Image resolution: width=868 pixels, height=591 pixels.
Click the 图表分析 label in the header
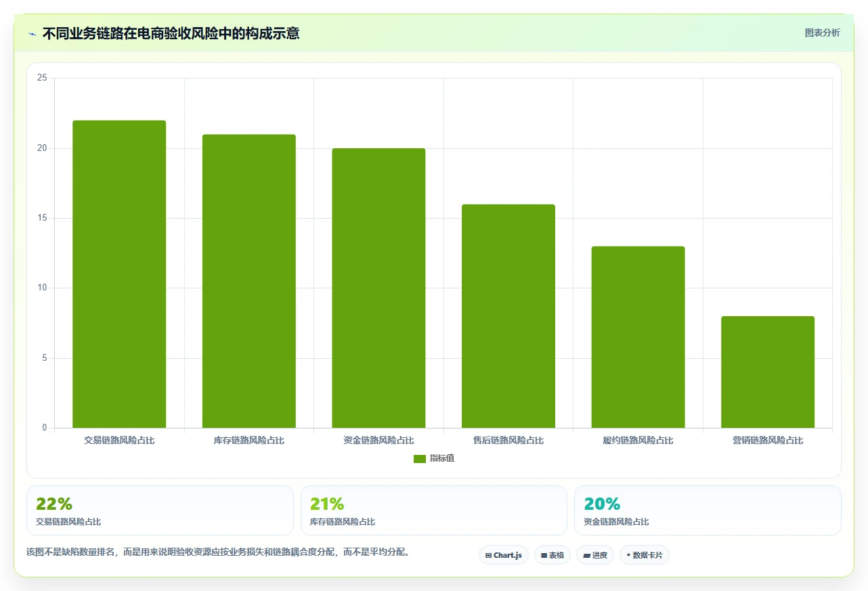tap(822, 32)
